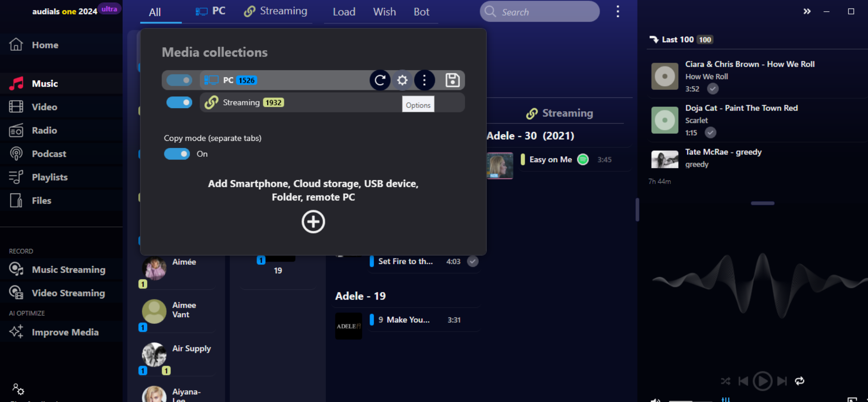Play the current track
Screen dimensions: 868x402
click(762, 381)
